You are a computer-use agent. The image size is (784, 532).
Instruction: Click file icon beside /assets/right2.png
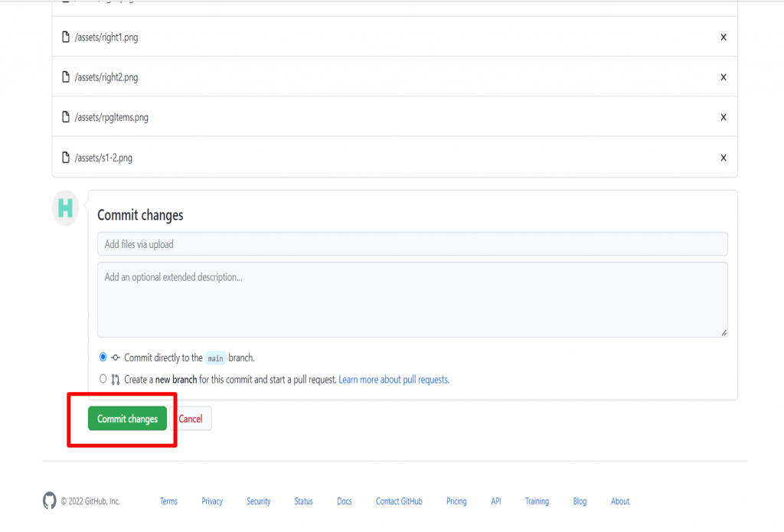coord(66,77)
